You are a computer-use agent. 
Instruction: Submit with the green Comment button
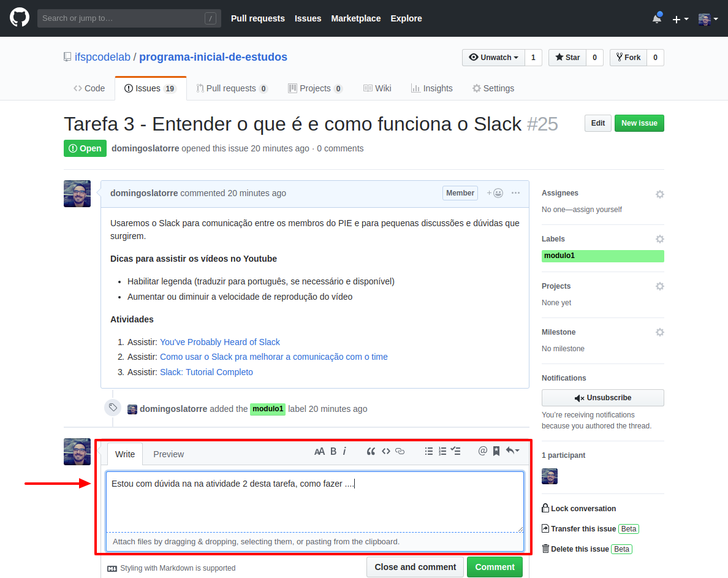pos(495,567)
